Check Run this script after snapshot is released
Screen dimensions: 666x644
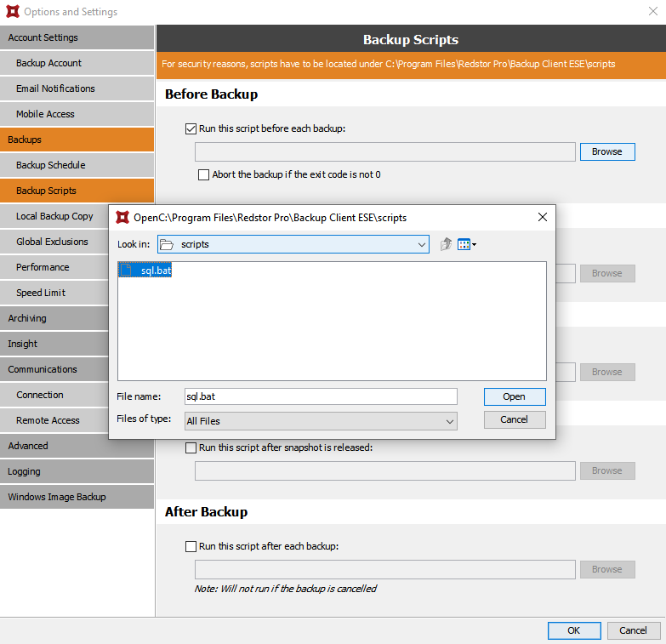pyautogui.click(x=191, y=447)
